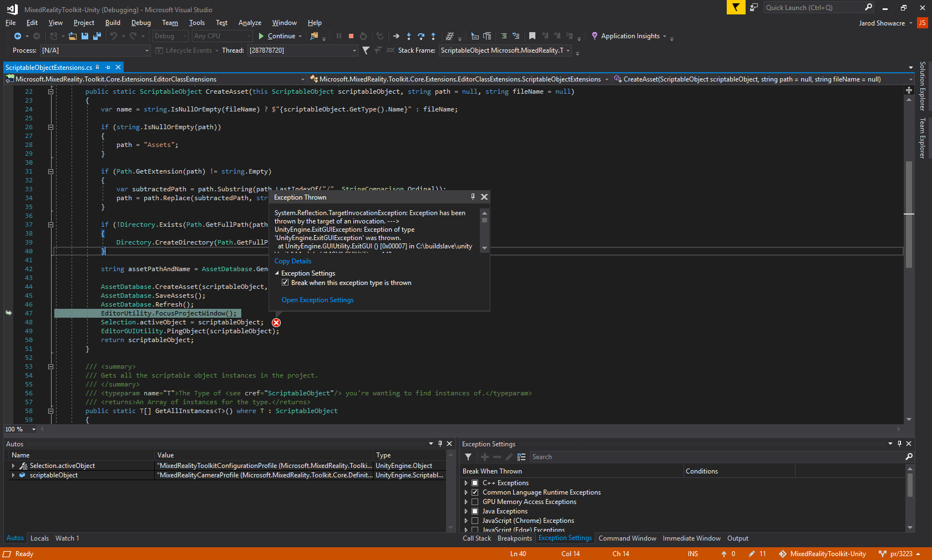Expand the Java Exceptions category

coord(466,511)
